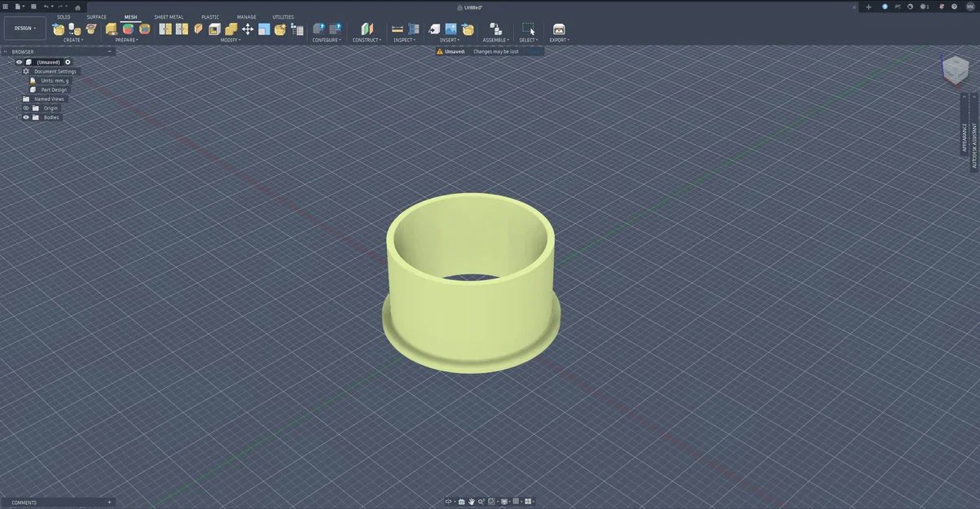Open the AUTODESK ASSISTANT side tab
980x509 pixels.
click(974, 134)
